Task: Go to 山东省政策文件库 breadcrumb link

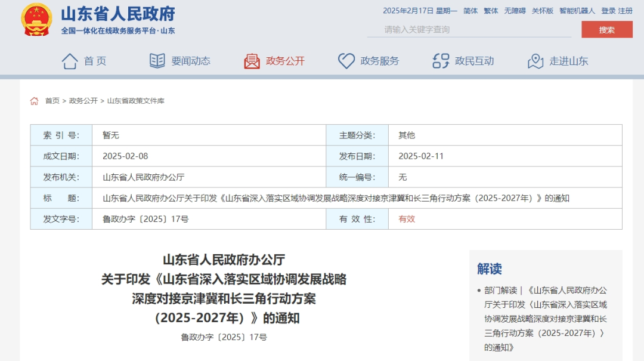Action: (135, 101)
